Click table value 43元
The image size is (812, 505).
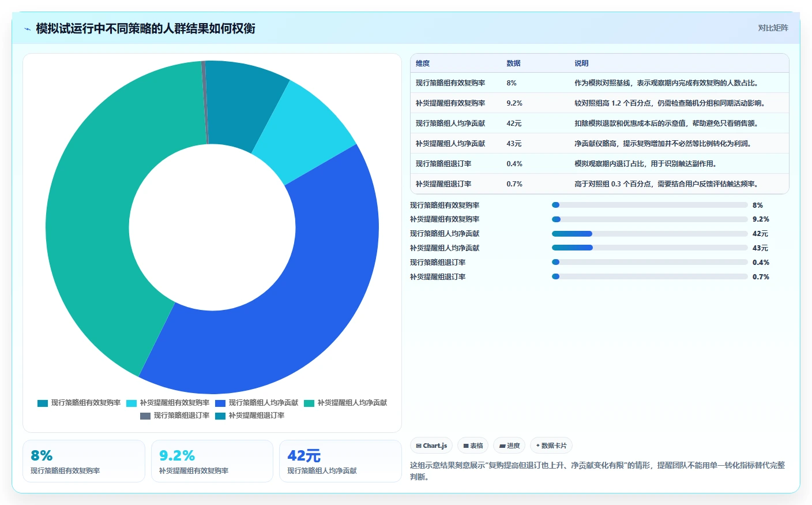point(514,144)
